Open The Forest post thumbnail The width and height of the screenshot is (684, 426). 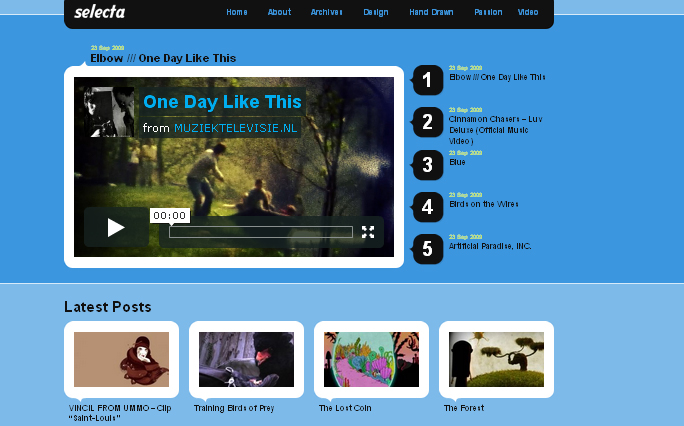496,359
